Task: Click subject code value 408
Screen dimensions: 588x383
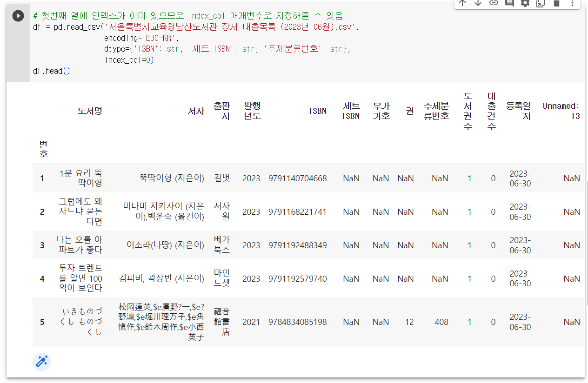Action: (x=441, y=322)
